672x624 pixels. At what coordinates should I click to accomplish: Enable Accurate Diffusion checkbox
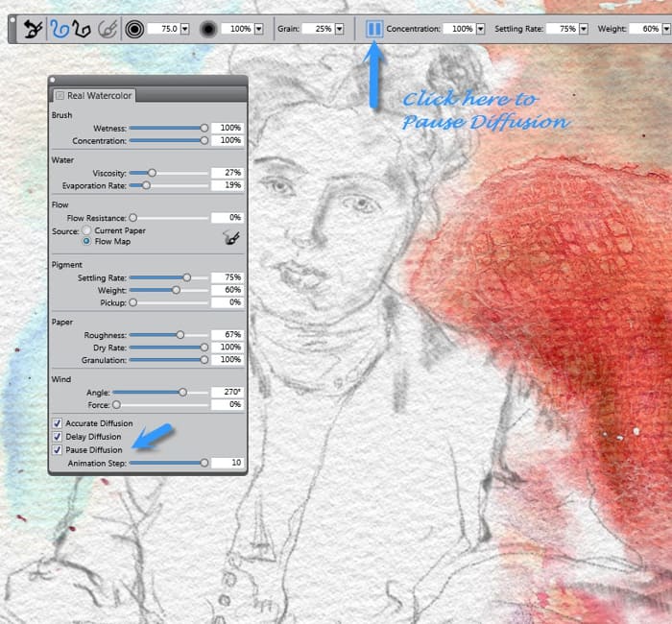point(57,423)
